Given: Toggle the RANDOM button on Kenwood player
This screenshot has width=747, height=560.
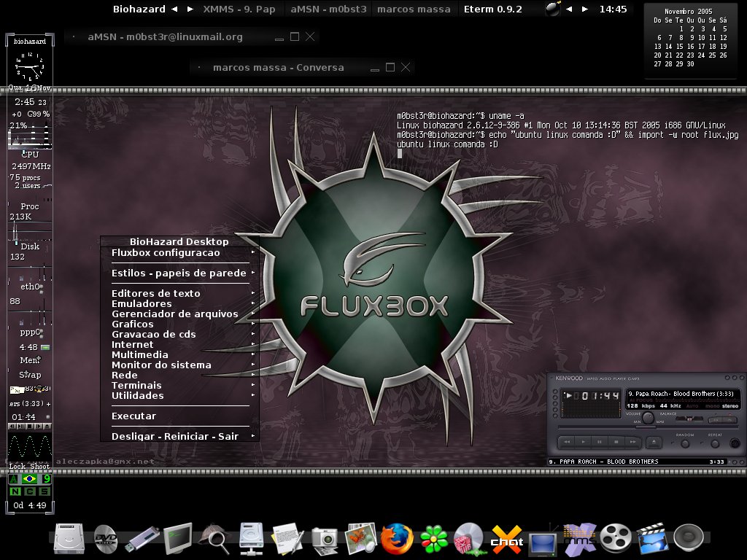Looking at the screenshot, I should click(x=684, y=444).
